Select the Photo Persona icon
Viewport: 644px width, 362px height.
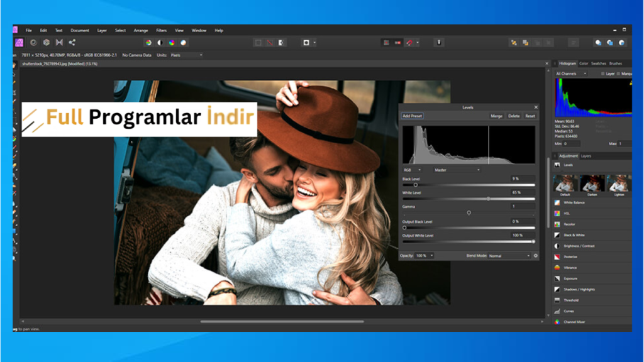click(19, 42)
